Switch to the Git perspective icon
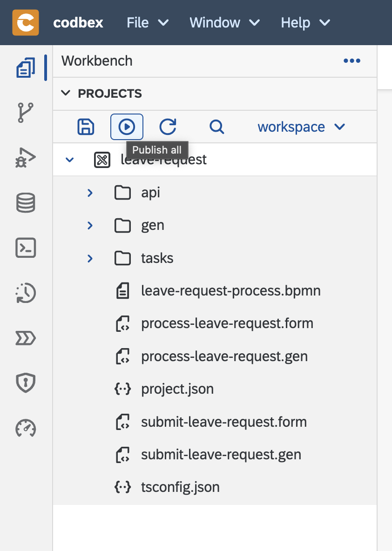392x551 pixels. (x=26, y=113)
